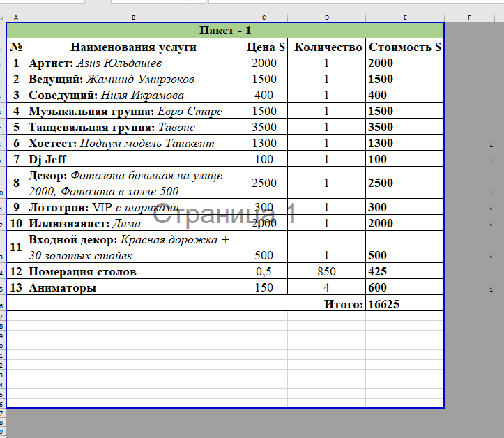Select price 100 in the Dj Jeff row
Image resolution: width=504 pixels, height=438 pixels.
point(264,159)
